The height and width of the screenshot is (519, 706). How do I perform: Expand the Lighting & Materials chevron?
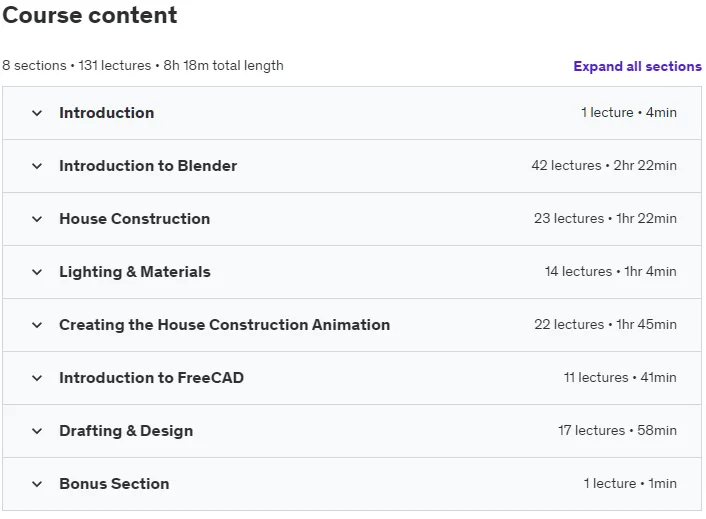(x=37, y=272)
